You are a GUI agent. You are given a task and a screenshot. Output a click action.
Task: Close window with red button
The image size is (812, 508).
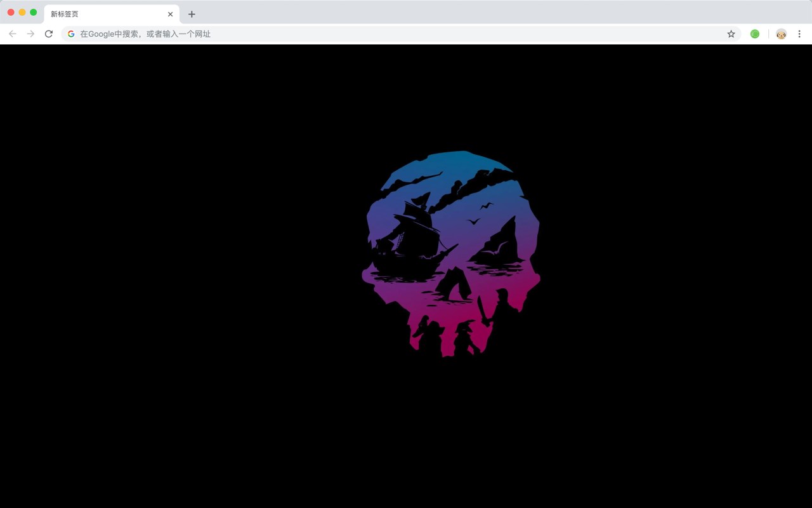[11, 12]
